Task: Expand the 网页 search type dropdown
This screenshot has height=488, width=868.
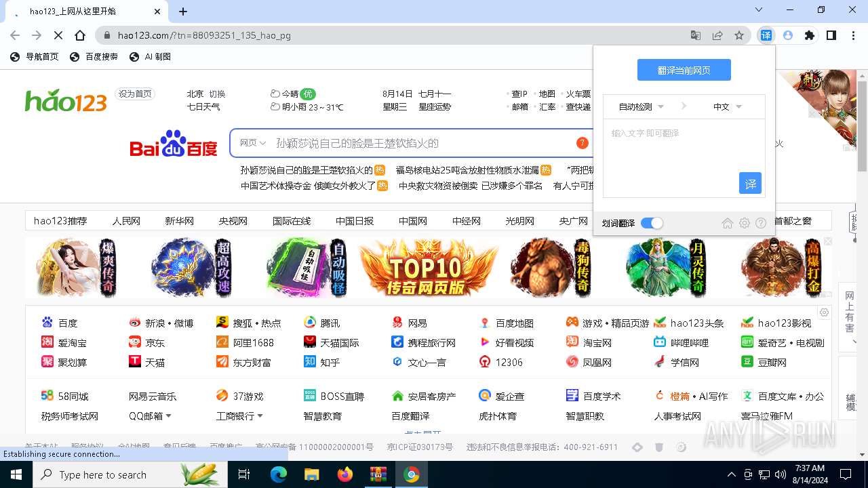Action: [253, 143]
